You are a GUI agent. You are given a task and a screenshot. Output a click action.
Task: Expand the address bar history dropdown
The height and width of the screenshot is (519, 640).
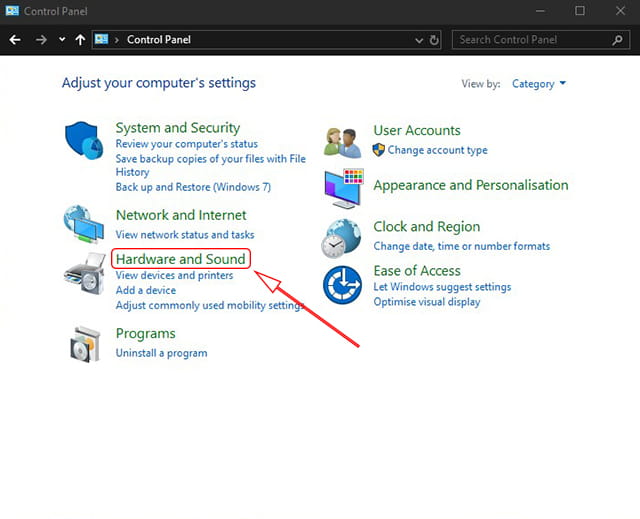tap(419, 40)
